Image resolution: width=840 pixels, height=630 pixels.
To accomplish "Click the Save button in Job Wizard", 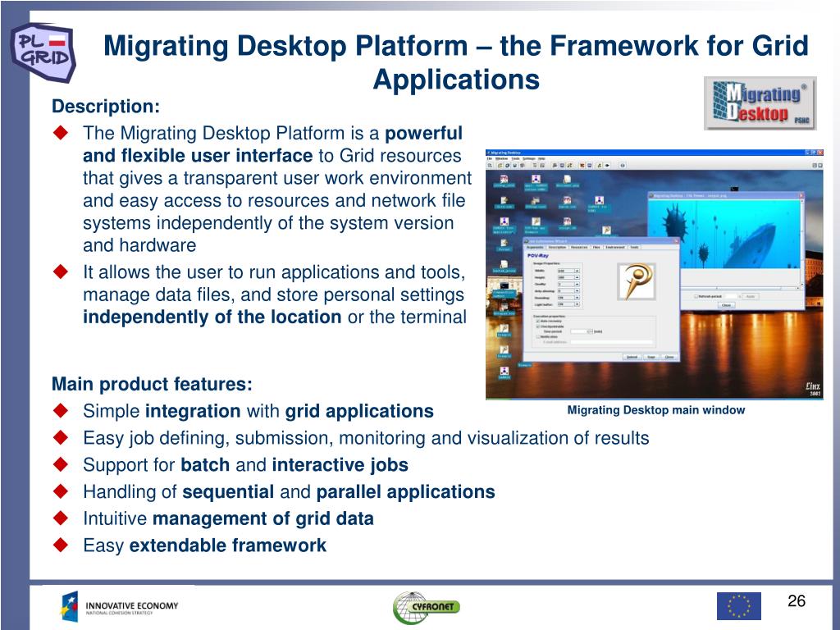I will [x=651, y=357].
